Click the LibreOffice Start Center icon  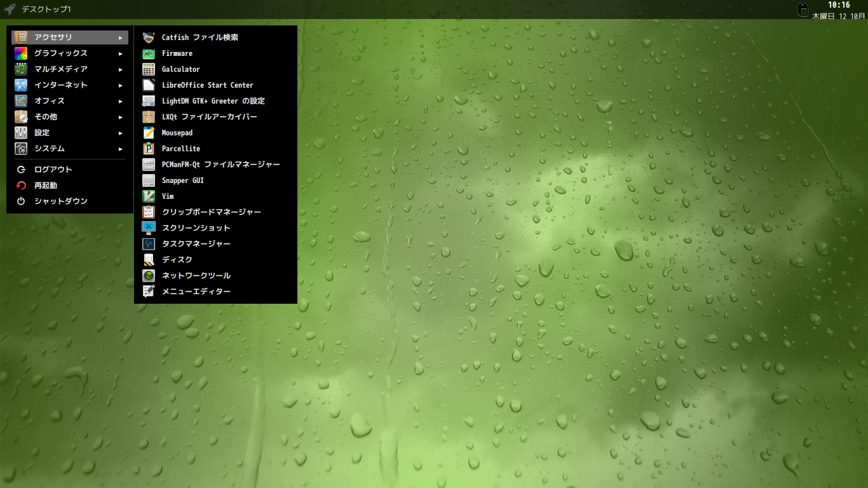(149, 85)
